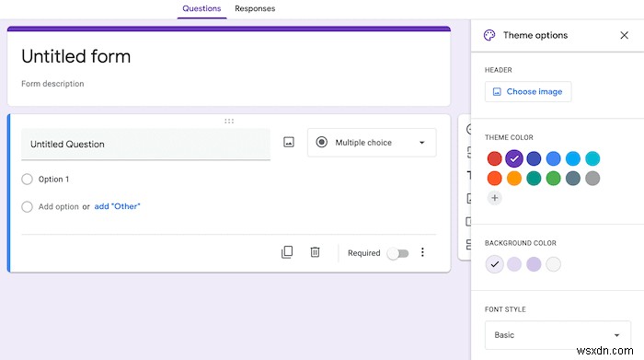Edit the Form description field
Viewport: 644px width, 360px height.
(52, 84)
